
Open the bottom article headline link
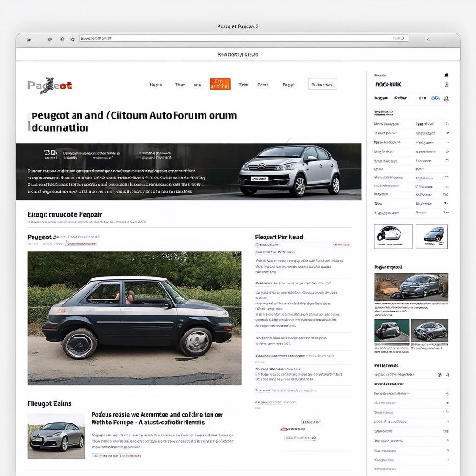coord(157,418)
